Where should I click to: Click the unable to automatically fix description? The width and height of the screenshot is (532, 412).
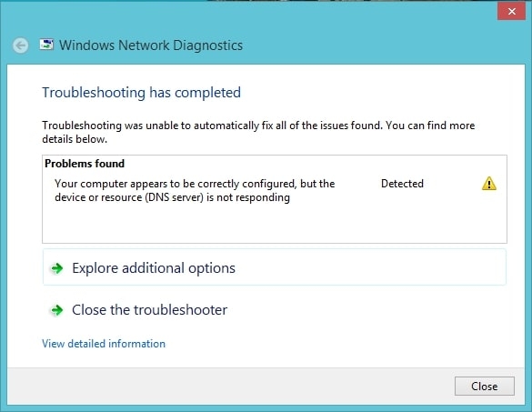tap(258, 132)
